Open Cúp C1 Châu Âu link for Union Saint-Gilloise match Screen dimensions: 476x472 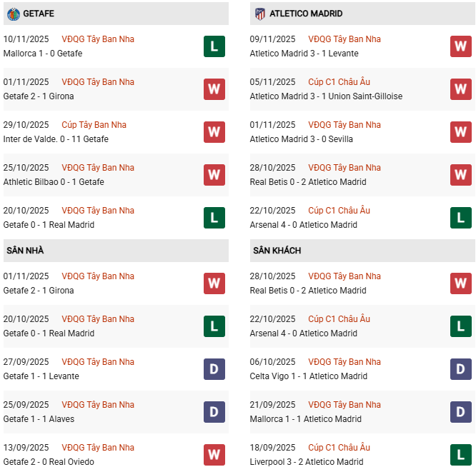point(339,82)
